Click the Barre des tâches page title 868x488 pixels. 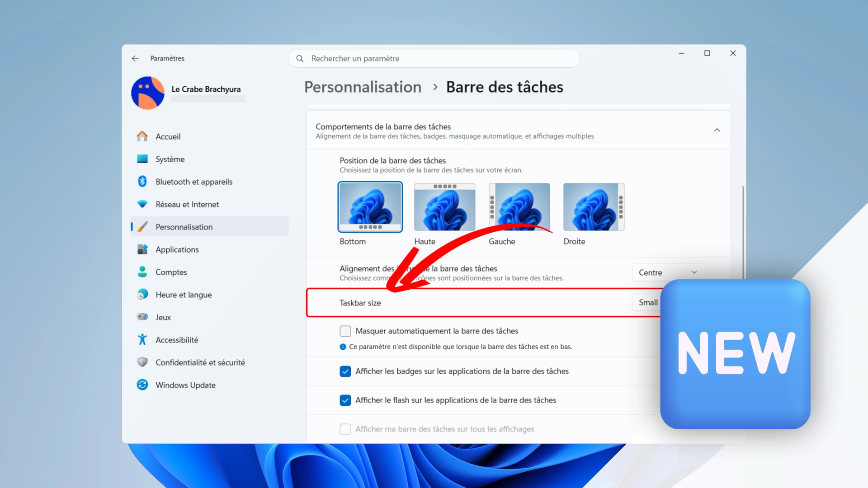pyautogui.click(x=505, y=87)
